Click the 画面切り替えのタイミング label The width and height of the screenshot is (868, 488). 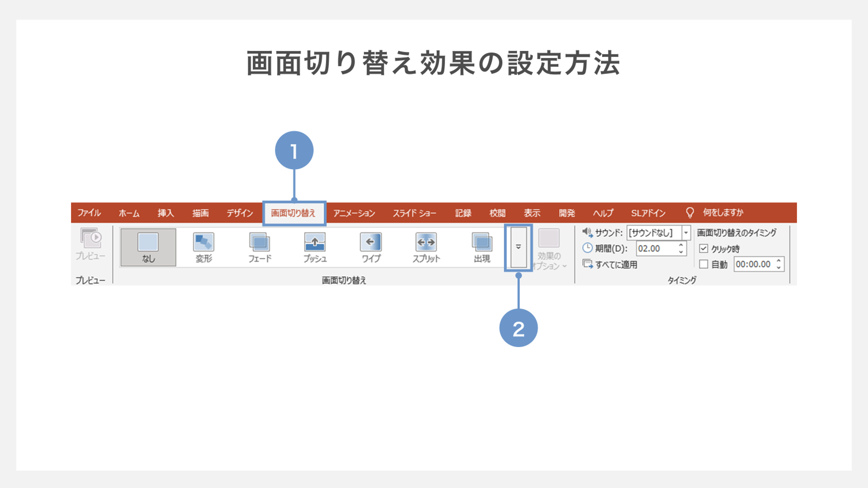(737, 233)
